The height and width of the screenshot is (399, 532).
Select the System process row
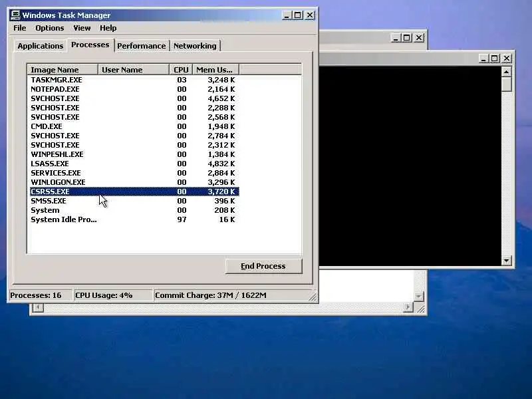coord(134,210)
